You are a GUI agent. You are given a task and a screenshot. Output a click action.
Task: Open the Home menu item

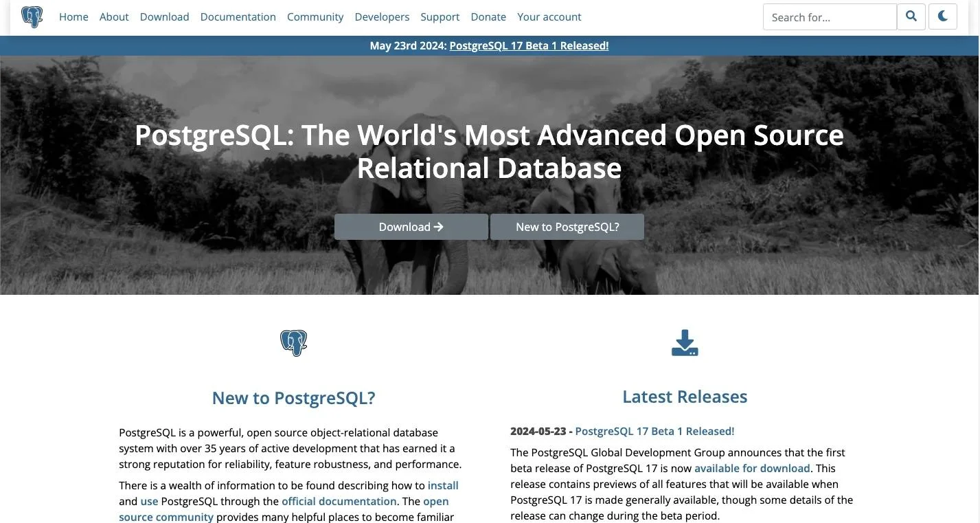(73, 16)
